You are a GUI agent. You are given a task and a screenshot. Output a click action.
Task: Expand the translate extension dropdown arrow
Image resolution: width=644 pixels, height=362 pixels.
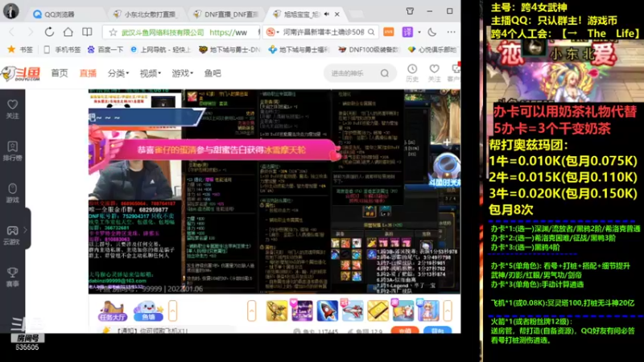tap(419, 32)
